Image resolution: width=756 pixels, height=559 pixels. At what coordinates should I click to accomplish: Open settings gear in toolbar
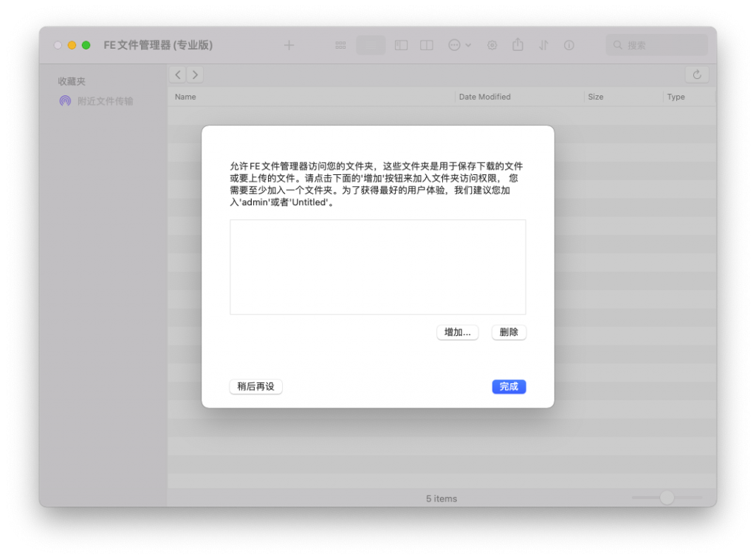click(x=492, y=45)
